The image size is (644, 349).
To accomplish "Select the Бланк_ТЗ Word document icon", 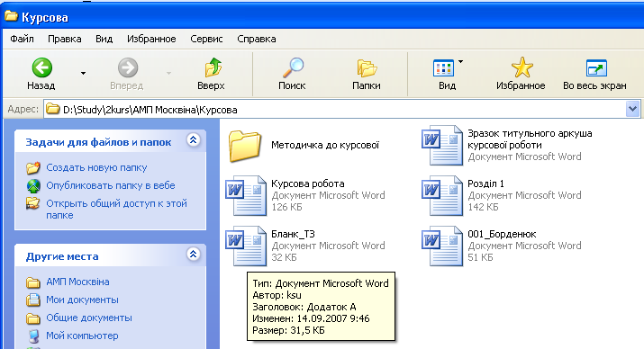I will pyautogui.click(x=246, y=246).
